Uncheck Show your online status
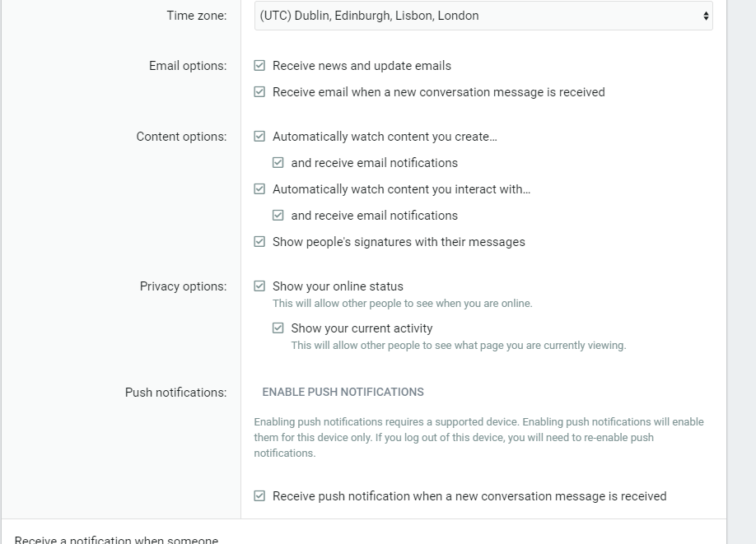The width and height of the screenshot is (756, 544). click(259, 286)
